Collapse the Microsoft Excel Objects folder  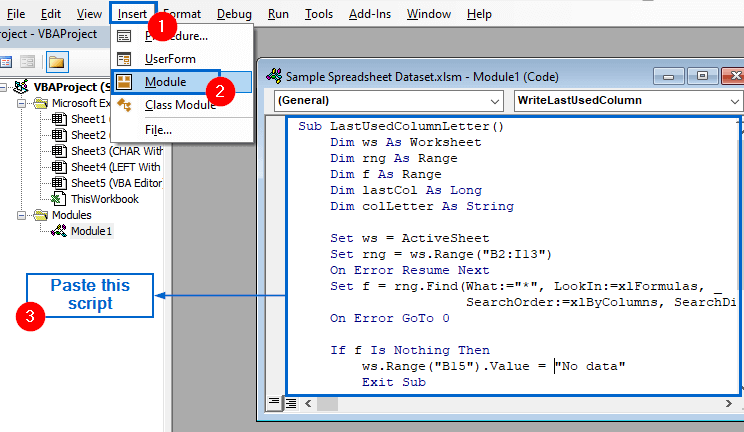pos(21,103)
